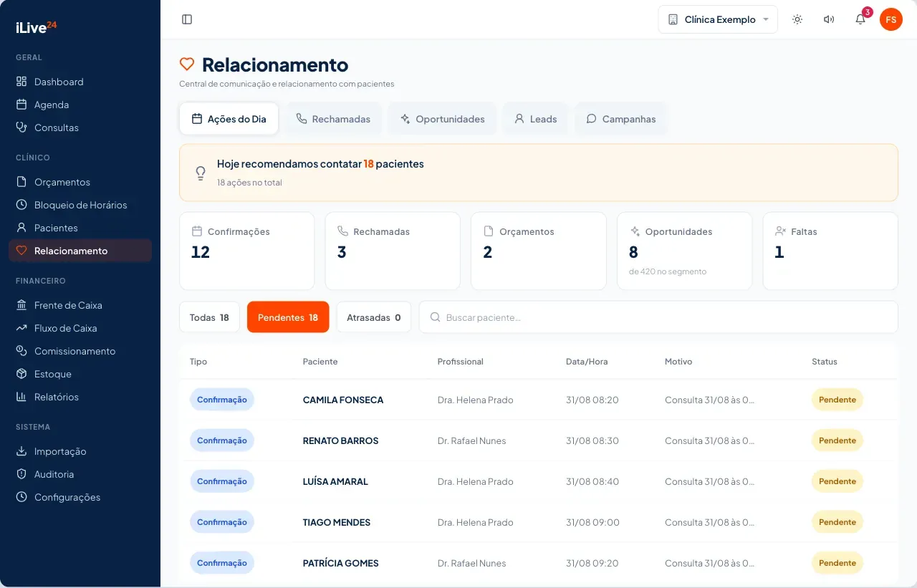Filter by Pendentes 18
The width and height of the screenshot is (917, 588).
click(x=288, y=317)
